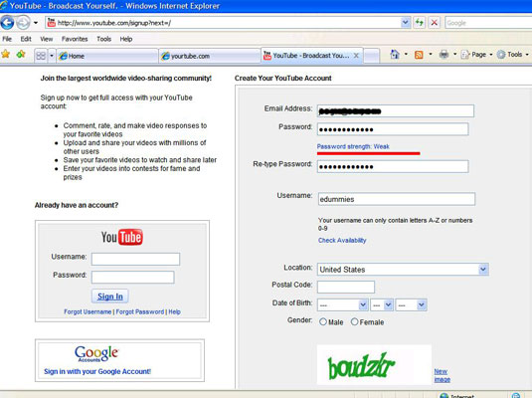Click the Help link in sign-in box
The width and height of the screenshot is (532, 398).
point(174,311)
